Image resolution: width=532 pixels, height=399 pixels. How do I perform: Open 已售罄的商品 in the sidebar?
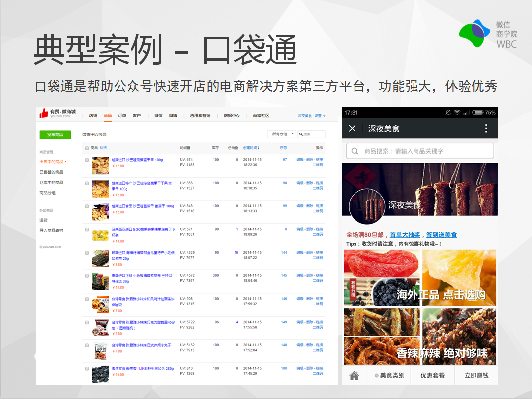pyautogui.click(x=51, y=172)
